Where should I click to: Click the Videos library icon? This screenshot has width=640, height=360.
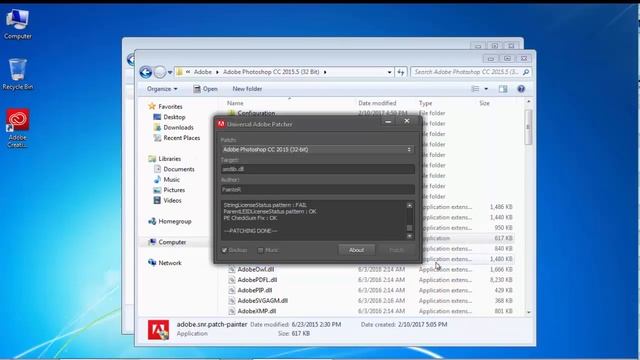157,200
